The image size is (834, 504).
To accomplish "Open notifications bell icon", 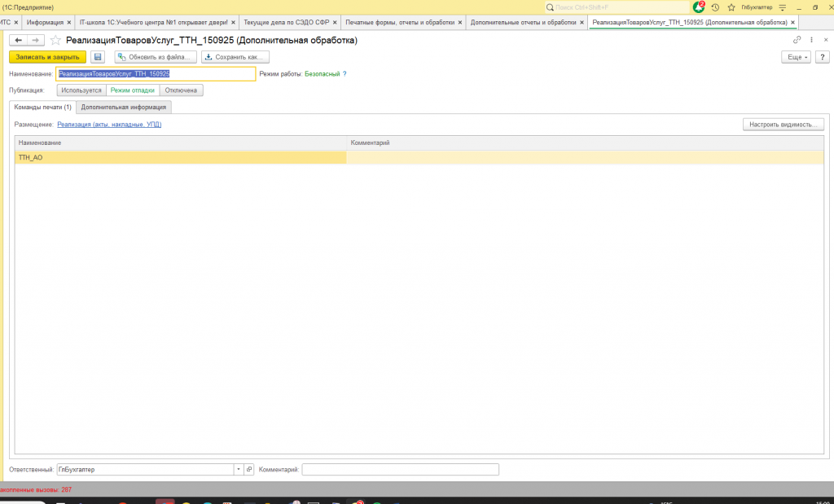I will click(x=698, y=7).
